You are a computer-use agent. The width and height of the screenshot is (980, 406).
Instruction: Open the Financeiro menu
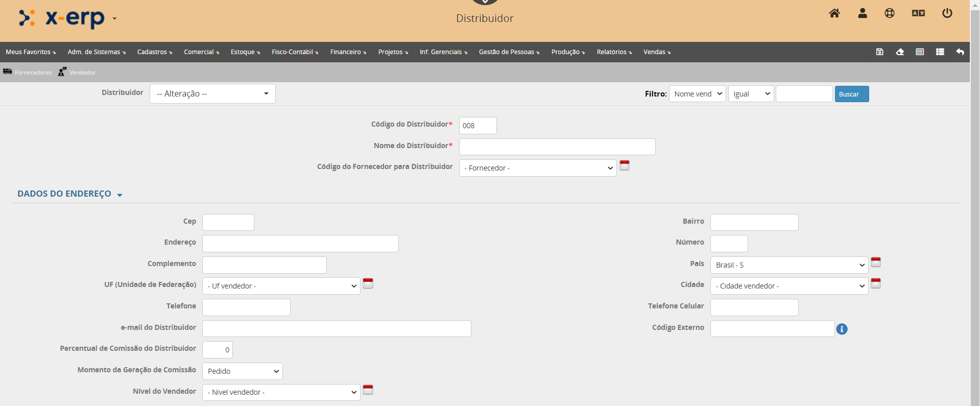click(348, 52)
